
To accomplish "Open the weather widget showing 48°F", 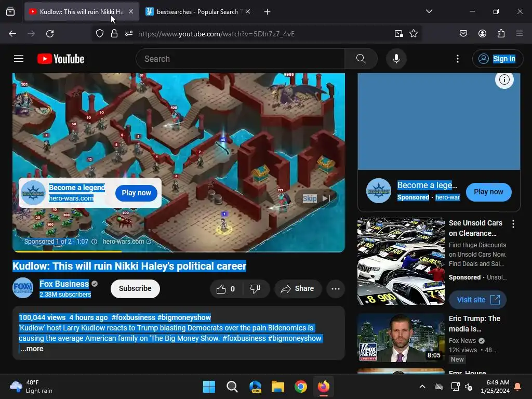I will [31, 387].
